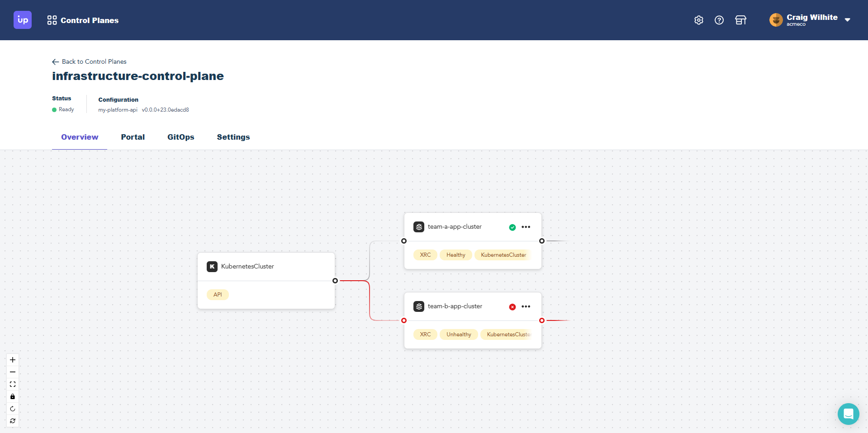Screen dimensions: 868x433
Task: Click the green healthy indicator on team-a-app-cluster
Action: [512, 227]
